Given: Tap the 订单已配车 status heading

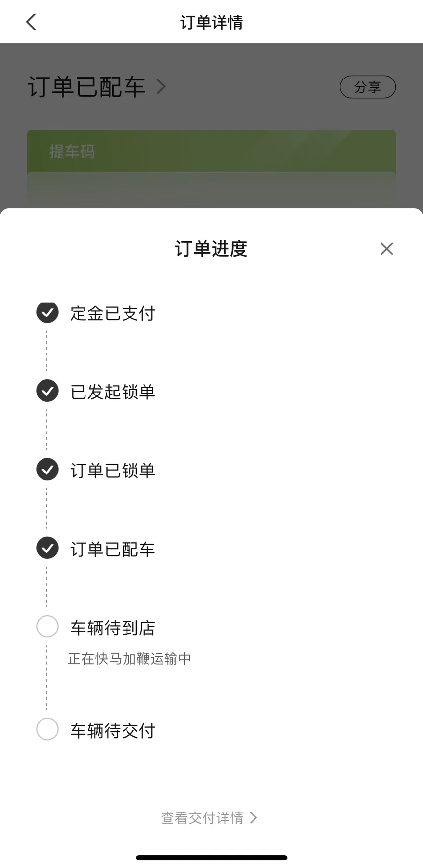Looking at the screenshot, I should coord(86,87).
